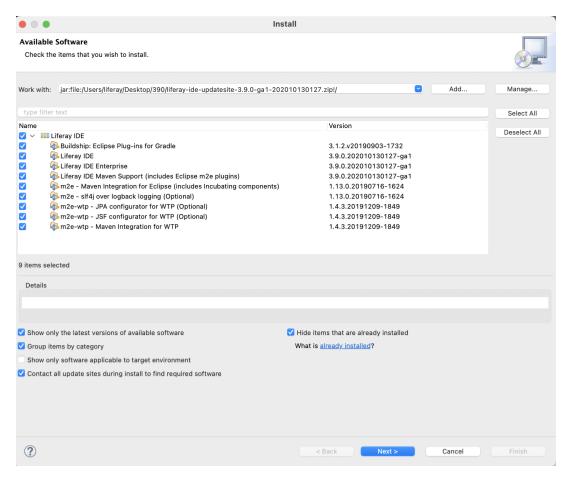Click the Manage... button
574x477 pixels.
point(522,89)
